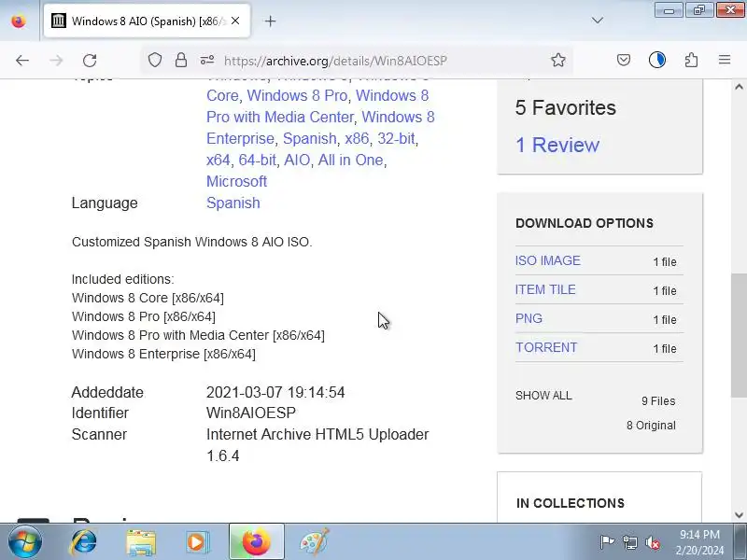
Task: Open the x86 topic link
Action: point(357,138)
